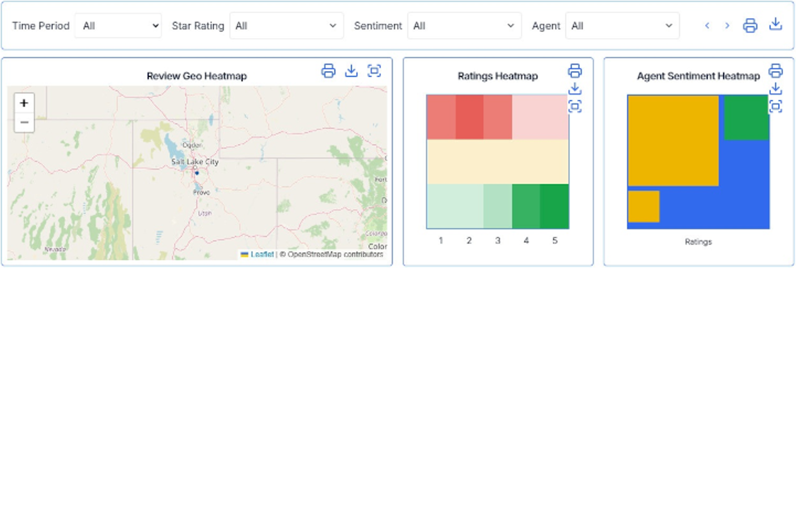The width and height of the screenshot is (797, 532).
Task: Zoom in on the map
Action: 24,103
